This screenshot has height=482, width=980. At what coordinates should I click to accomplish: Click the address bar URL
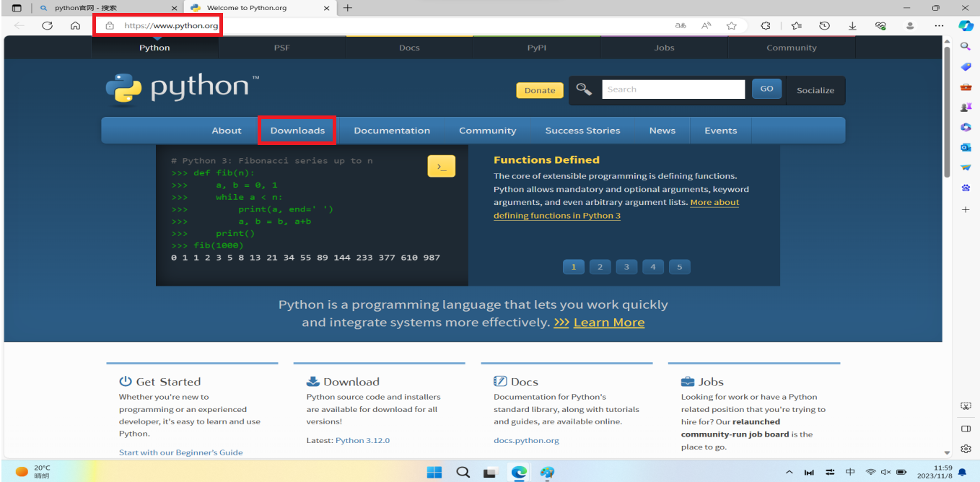(171, 25)
